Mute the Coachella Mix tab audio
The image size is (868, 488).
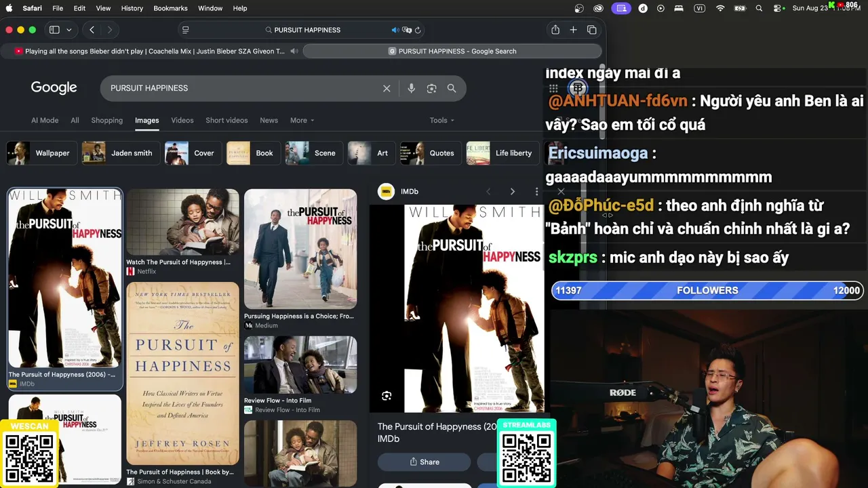tap(294, 51)
